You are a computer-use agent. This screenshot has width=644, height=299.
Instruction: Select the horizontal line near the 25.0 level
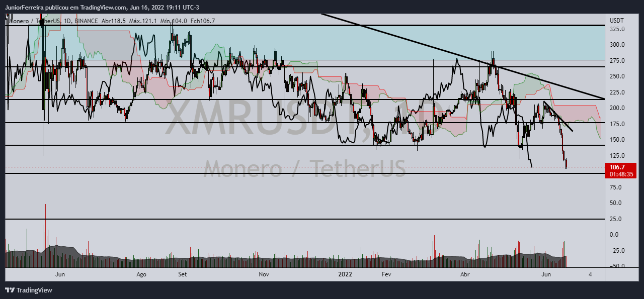tap(304, 219)
